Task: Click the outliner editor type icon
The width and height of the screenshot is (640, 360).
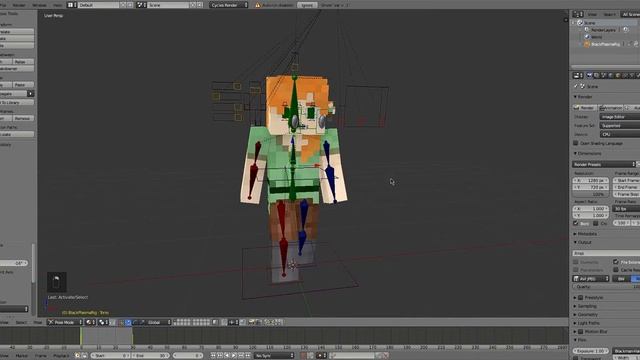Action: click(x=577, y=14)
